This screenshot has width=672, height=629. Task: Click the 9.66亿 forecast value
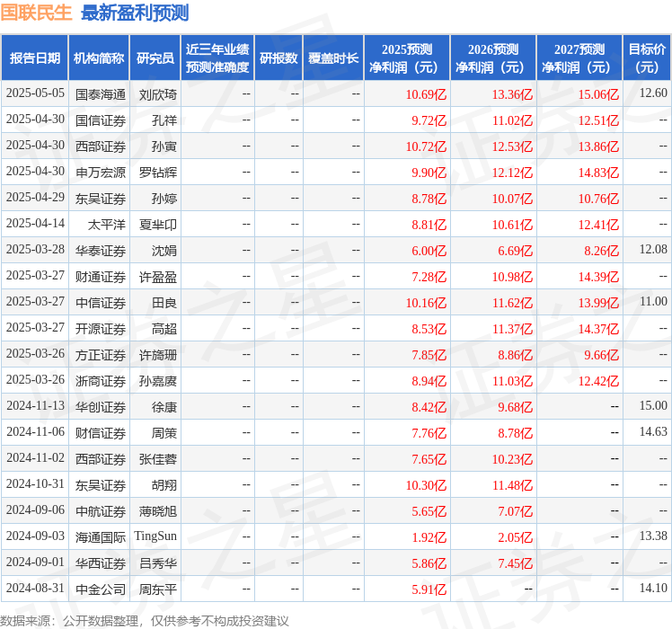coord(602,355)
